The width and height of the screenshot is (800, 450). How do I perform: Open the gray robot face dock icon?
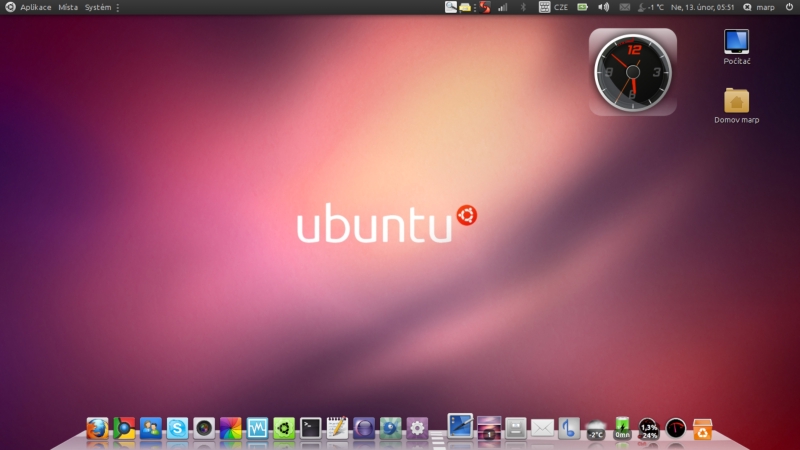click(515, 428)
